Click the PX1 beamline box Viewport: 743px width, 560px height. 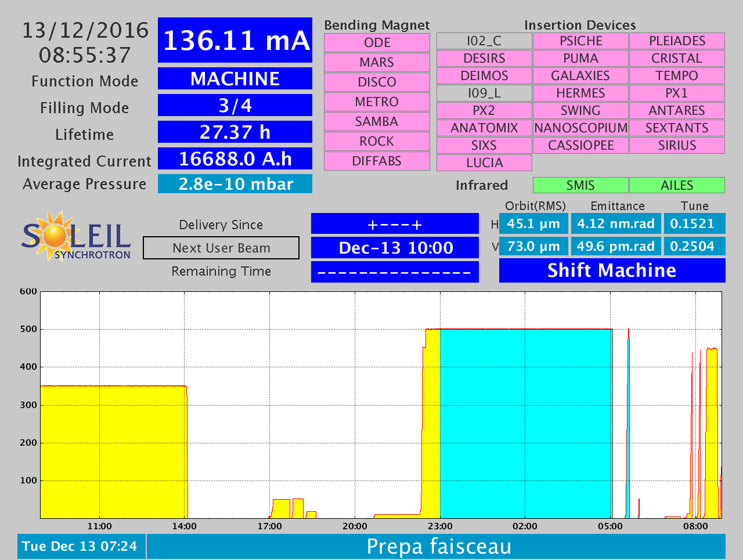(x=677, y=93)
